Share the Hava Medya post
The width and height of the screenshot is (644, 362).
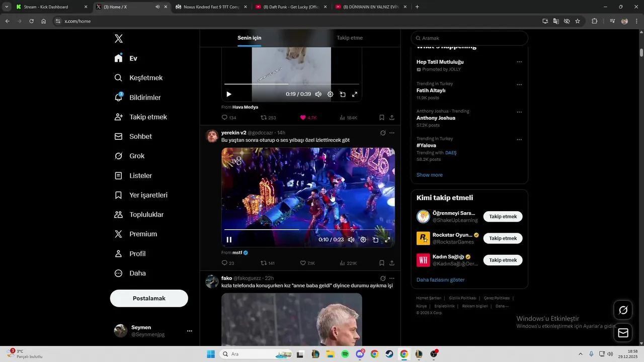(x=392, y=118)
